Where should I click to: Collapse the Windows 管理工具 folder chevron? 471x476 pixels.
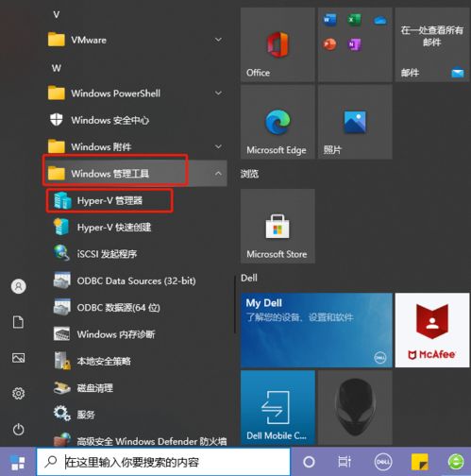[218, 174]
